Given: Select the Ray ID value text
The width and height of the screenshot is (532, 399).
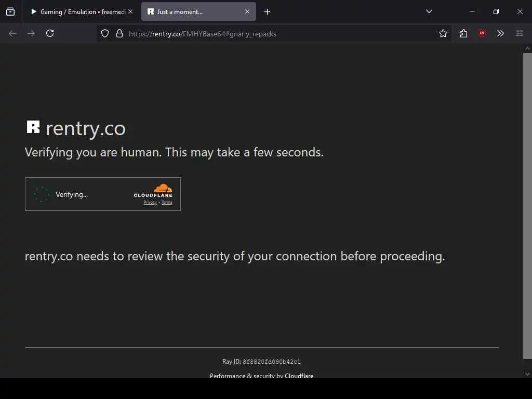Looking at the screenshot, I should point(271,362).
